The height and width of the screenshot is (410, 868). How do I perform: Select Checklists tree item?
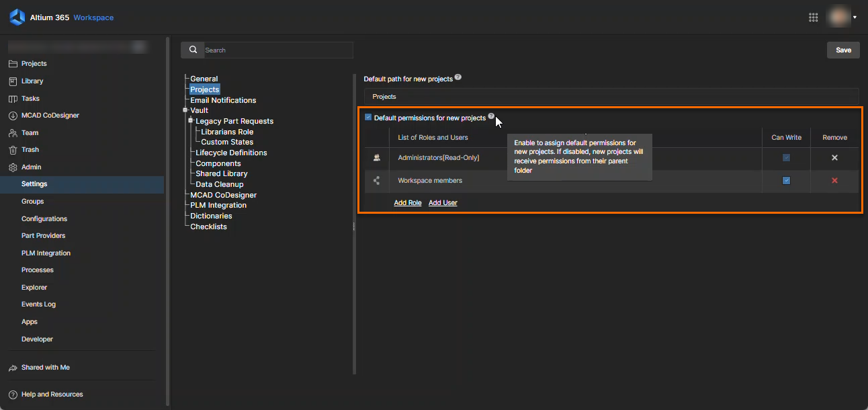208,227
